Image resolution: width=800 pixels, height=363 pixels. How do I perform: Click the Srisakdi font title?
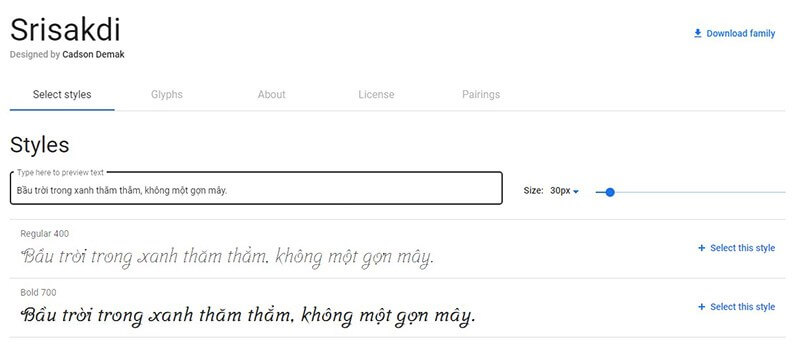(x=65, y=30)
